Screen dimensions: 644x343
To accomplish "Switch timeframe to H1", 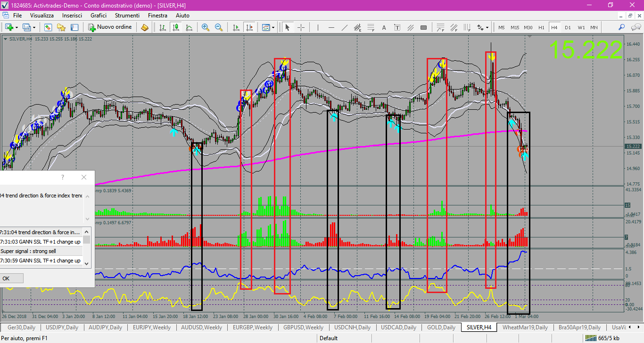I will pos(541,27).
